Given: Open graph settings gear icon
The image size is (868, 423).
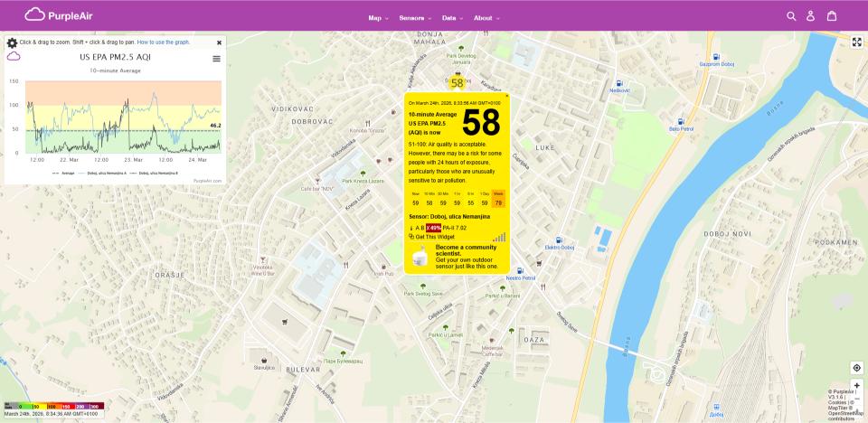Looking at the screenshot, I should pos(12,42).
